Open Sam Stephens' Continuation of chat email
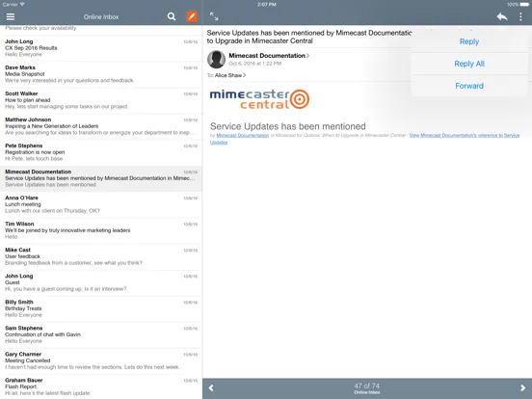 [x=101, y=334]
